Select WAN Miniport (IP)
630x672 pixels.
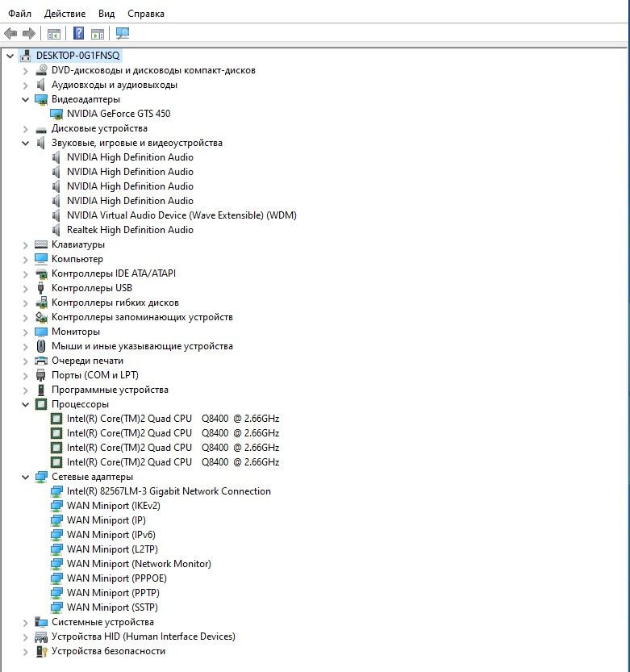(106, 520)
